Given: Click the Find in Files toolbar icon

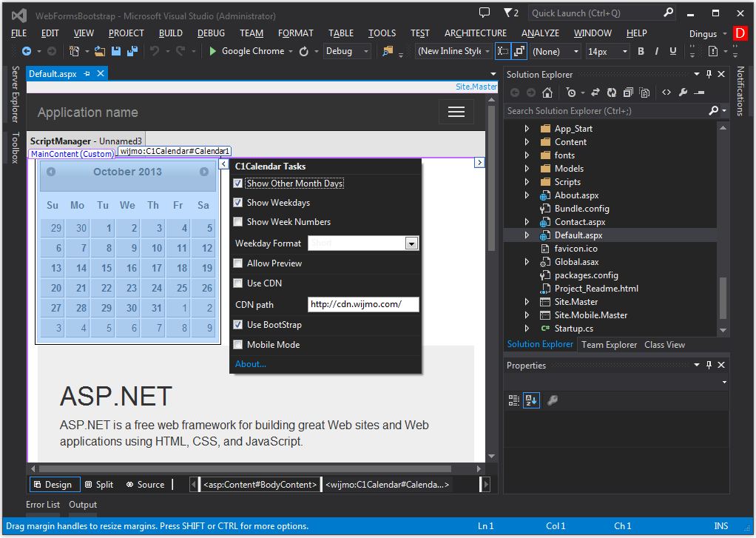Looking at the screenshot, I should [388, 51].
